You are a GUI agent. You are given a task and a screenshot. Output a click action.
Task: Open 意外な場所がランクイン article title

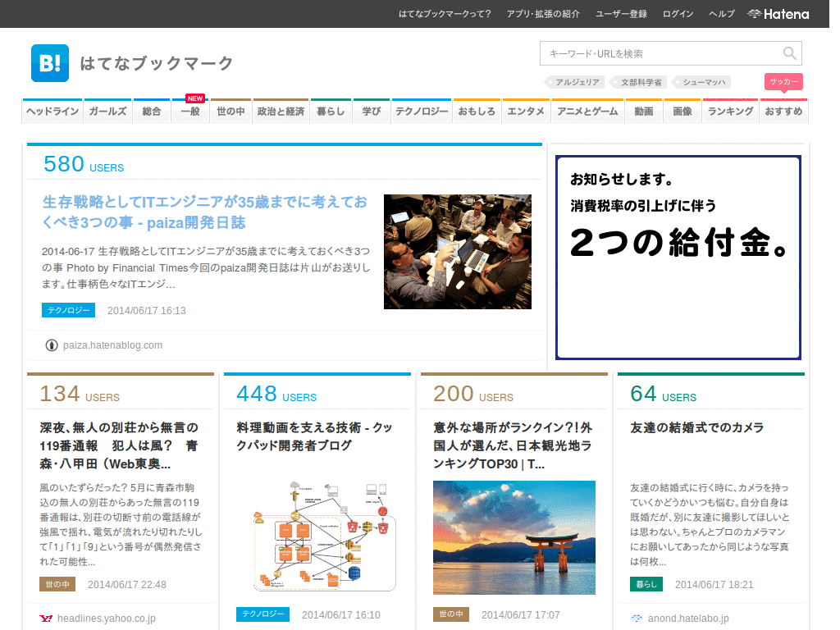click(x=513, y=445)
